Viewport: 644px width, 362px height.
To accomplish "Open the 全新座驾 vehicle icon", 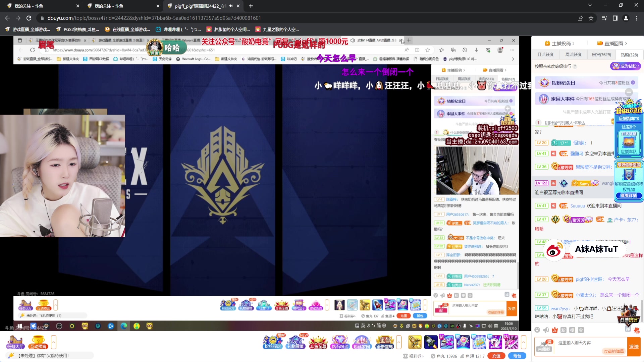I will point(384,342).
